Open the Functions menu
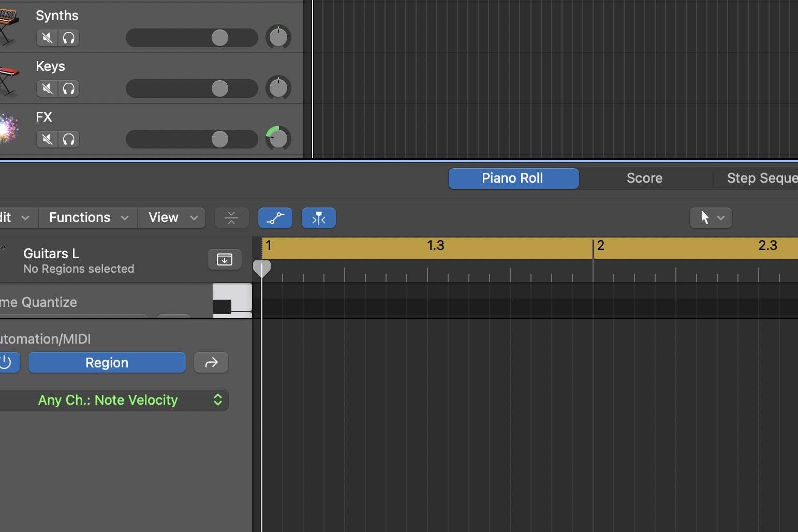 pyautogui.click(x=88, y=218)
